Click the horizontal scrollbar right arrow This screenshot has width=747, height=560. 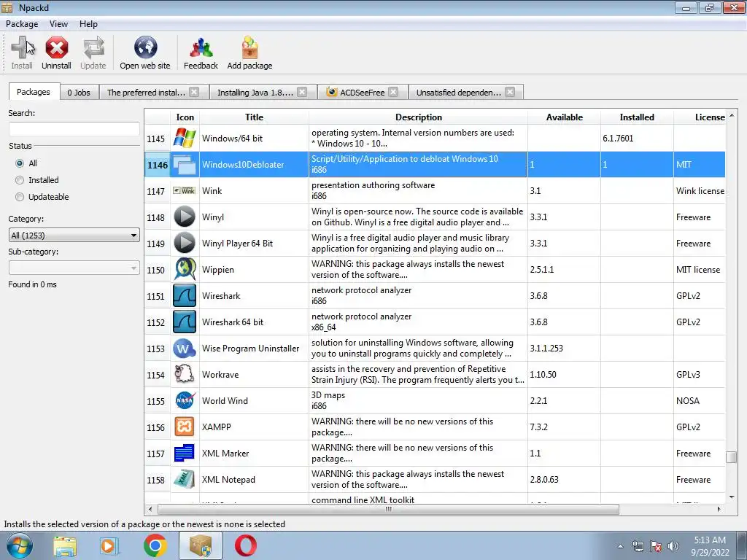719,509
